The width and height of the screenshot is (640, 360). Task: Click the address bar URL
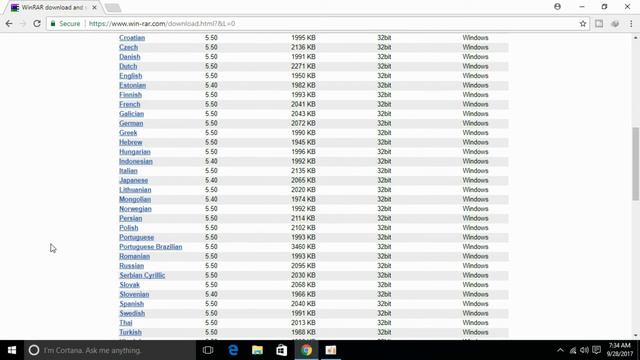tap(162, 24)
